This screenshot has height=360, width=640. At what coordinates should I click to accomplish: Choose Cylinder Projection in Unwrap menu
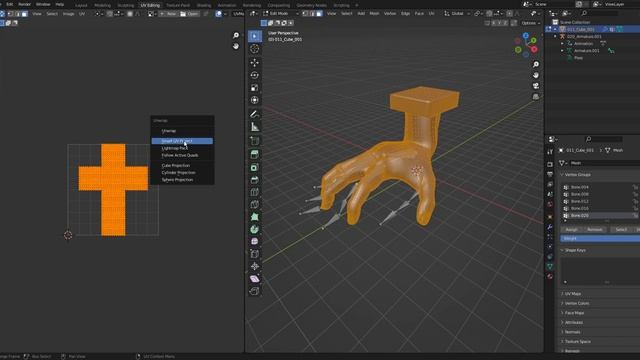[182, 173]
